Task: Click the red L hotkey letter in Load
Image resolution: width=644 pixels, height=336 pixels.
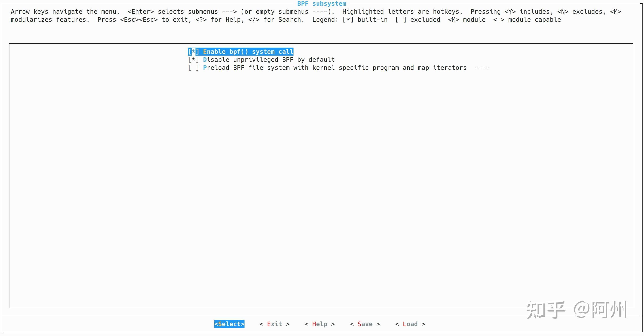Action: pos(404,324)
